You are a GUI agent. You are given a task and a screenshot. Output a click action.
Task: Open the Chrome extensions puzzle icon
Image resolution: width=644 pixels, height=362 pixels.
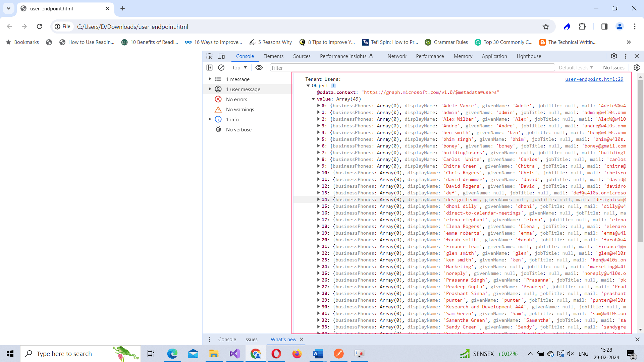pos(582,27)
